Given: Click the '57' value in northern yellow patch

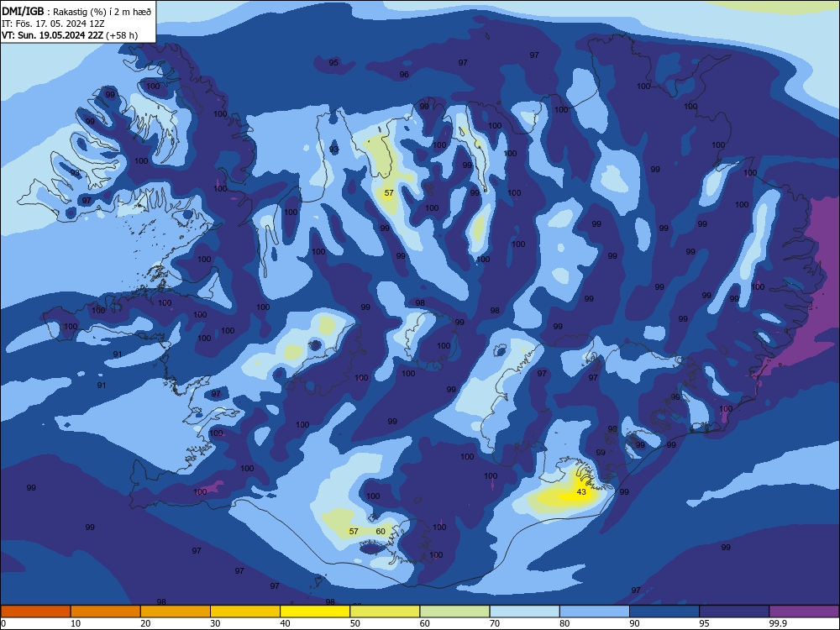Looking at the screenshot, I should coord(389,193).
